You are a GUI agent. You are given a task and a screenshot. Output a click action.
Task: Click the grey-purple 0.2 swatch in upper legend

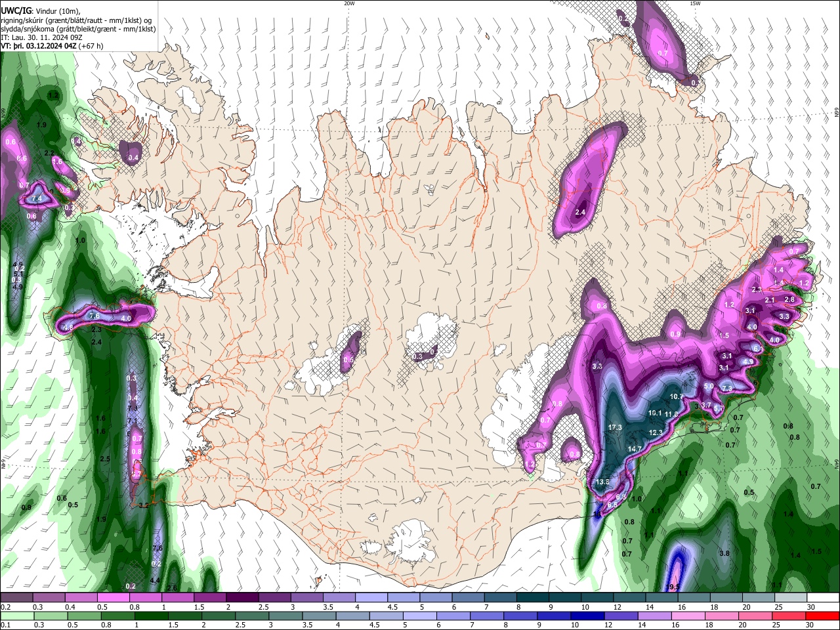tap(16, 598)
